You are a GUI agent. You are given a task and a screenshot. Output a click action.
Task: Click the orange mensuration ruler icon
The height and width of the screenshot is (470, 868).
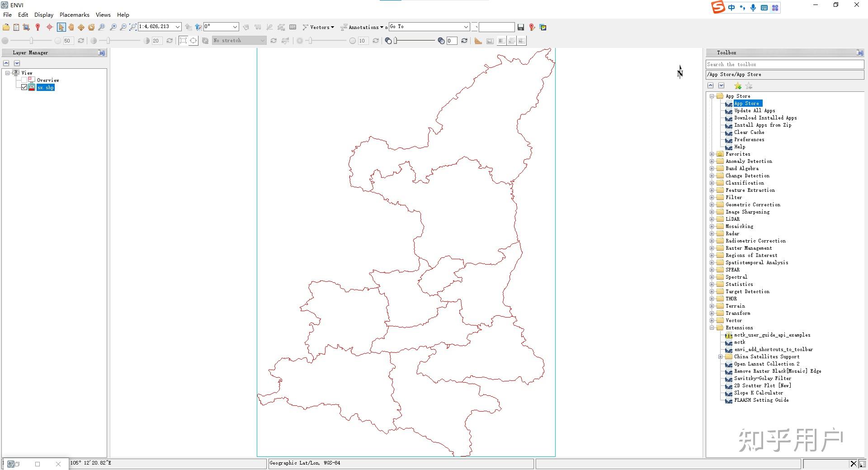[x=478, y=41]
